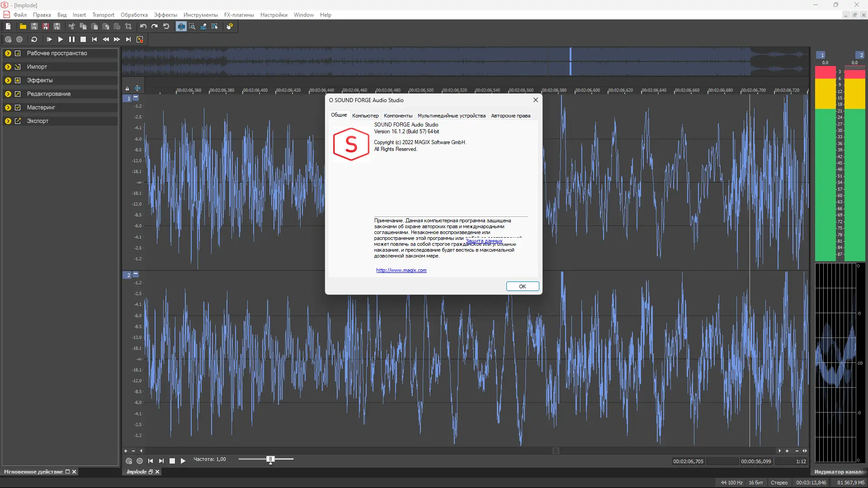Open the http://www.magix.com link
868x488 pixels.
point(401,270)
